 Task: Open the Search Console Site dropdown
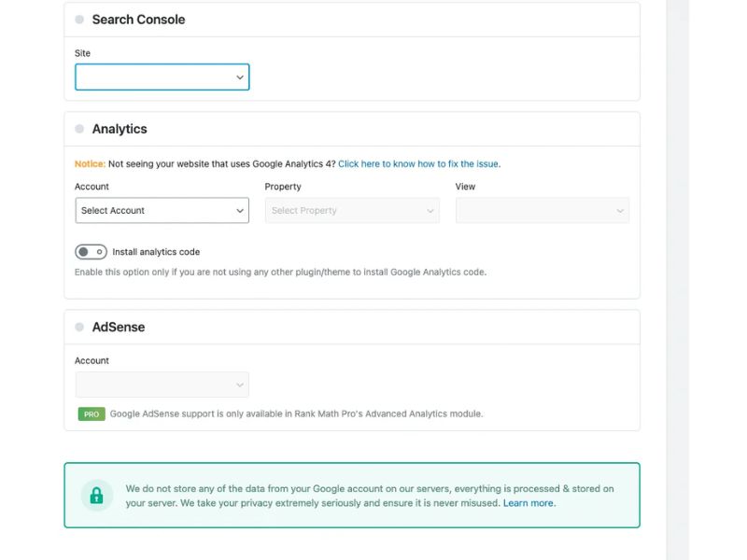(x=162, y=77)
